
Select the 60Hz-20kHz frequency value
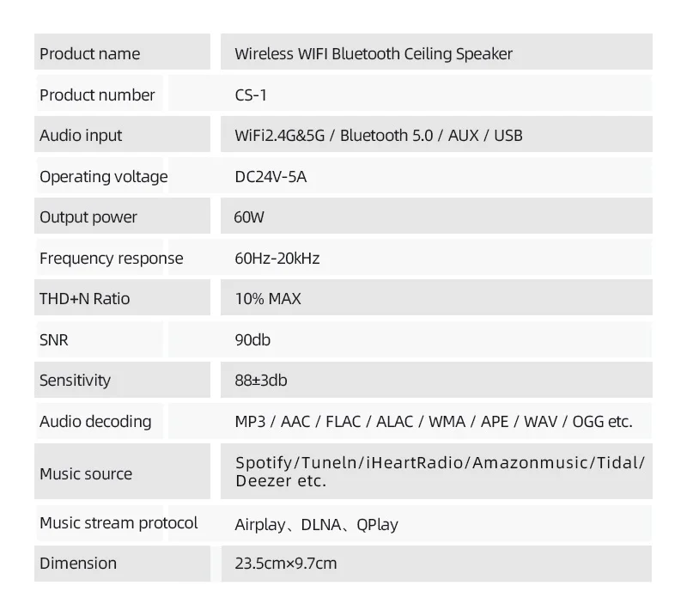coord(277,258)
